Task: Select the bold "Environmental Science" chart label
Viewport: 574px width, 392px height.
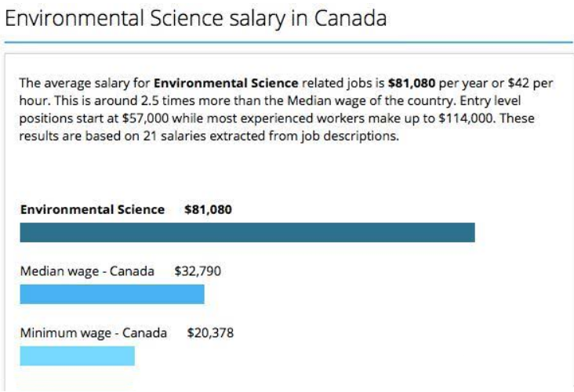Action: click(x=93, y=209)
